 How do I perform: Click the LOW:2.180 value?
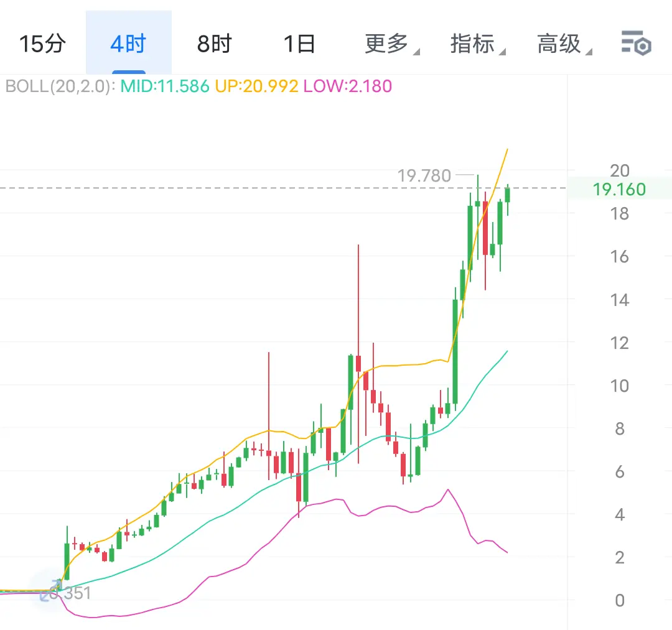pyautogui.click(x=348, y=86)
